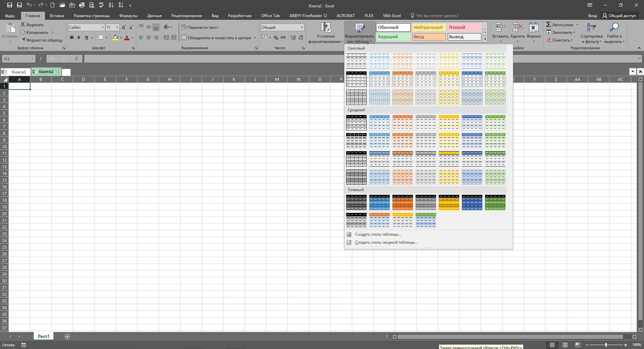Screen dimensions: 644x349
Task: Open the Общий number format dropdown
Action: 302,27
